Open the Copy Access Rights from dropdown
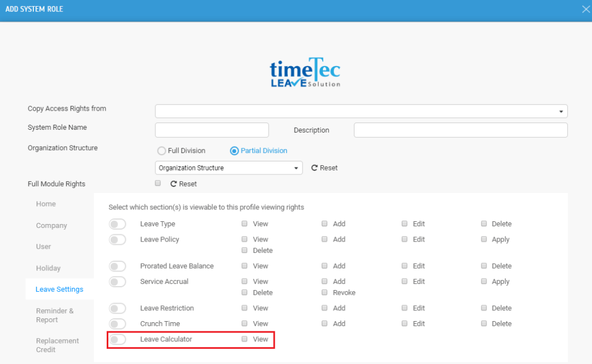 coord(361,111)
